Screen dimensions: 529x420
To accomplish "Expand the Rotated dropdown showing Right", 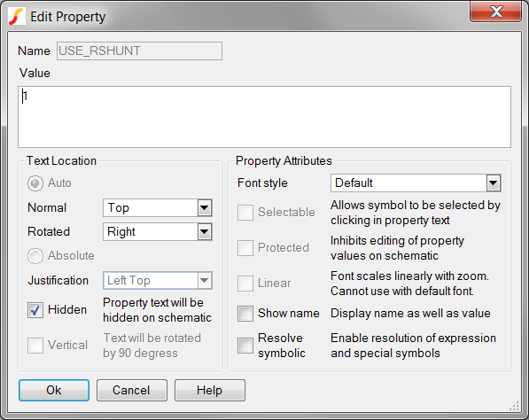I will [x=158, y=232].
